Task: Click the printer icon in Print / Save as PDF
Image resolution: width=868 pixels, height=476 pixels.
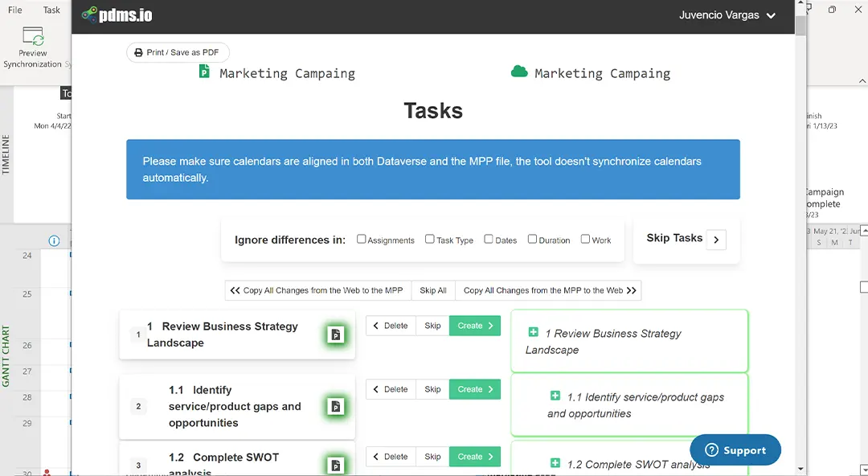Action: pyautogui.click(x=140, y=52)
